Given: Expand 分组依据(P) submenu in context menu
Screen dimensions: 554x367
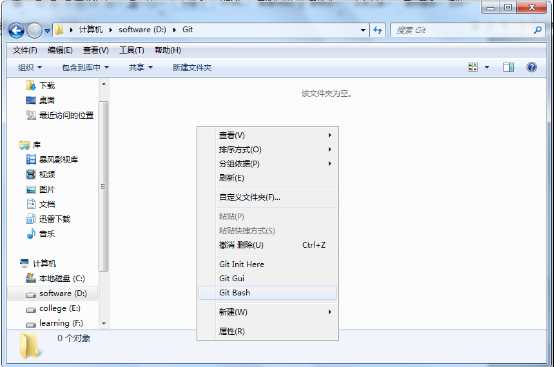Looking at the screenshot, I should coord(267,164).
